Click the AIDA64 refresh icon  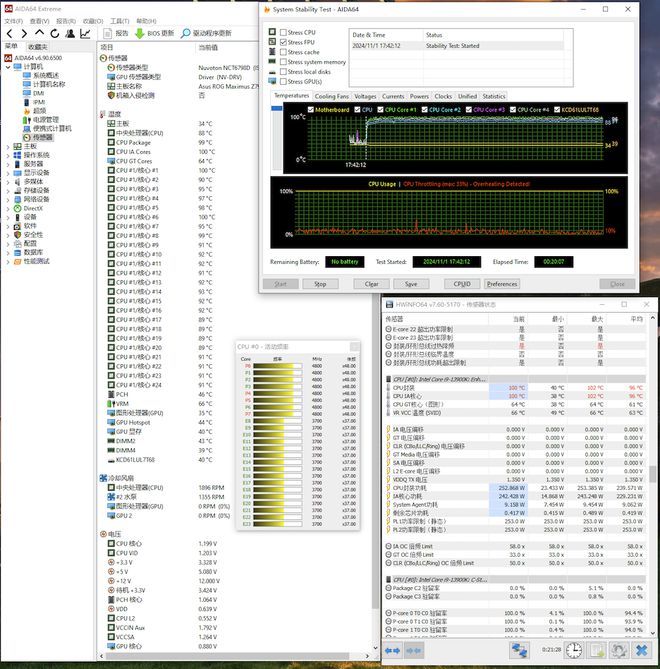(x=55, y=33)
